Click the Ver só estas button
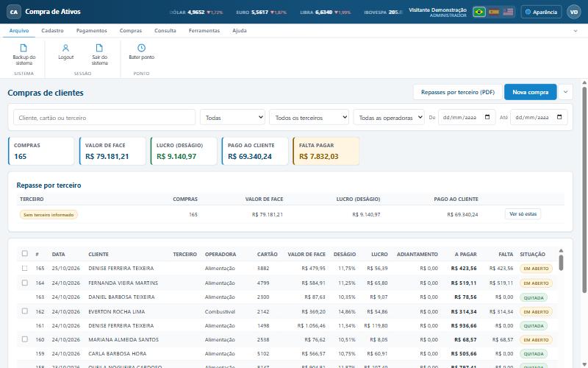 click(523, 214)
